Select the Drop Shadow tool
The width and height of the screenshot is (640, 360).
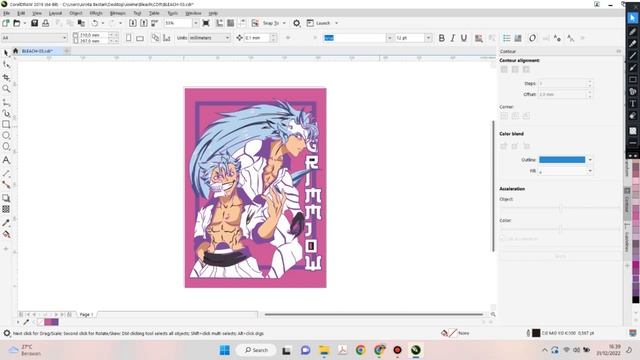[6, 198]
